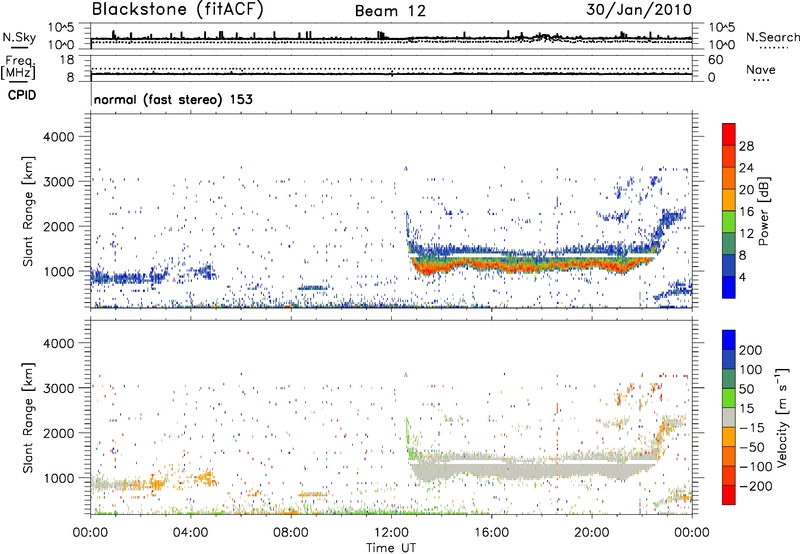Click the '10^5' left noise axis label
The width and height of the screenshot is (800, 554).
[61, 28]
